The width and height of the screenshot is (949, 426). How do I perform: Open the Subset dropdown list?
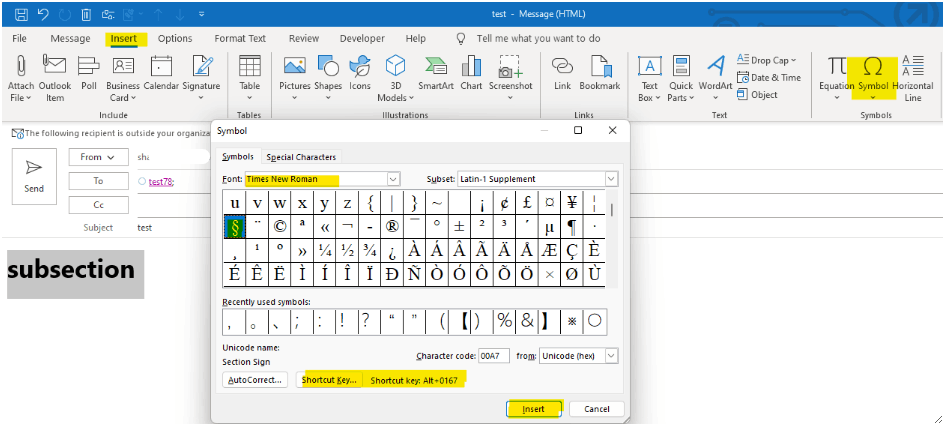(611, 179)
